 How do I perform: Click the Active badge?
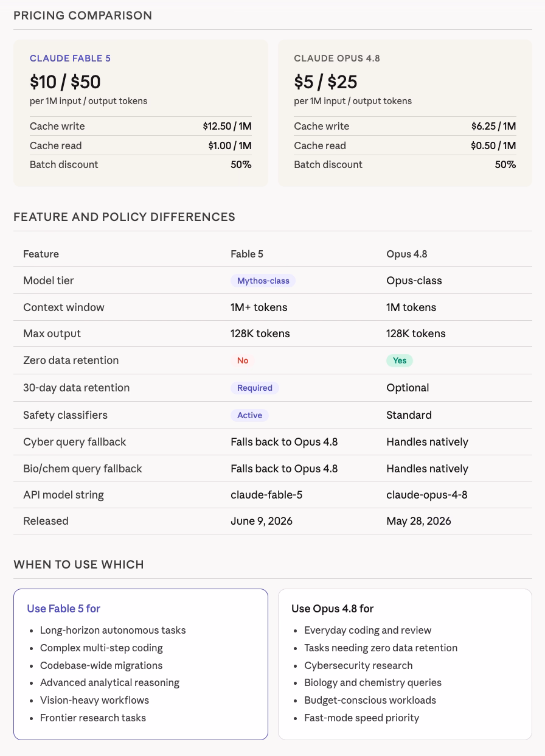[249, 415]
